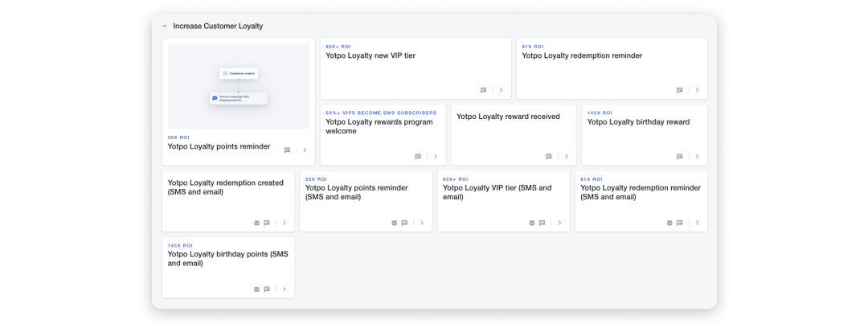Click 50X ROI label under flow preview
The image size is (868, 324).
(178, 137)
